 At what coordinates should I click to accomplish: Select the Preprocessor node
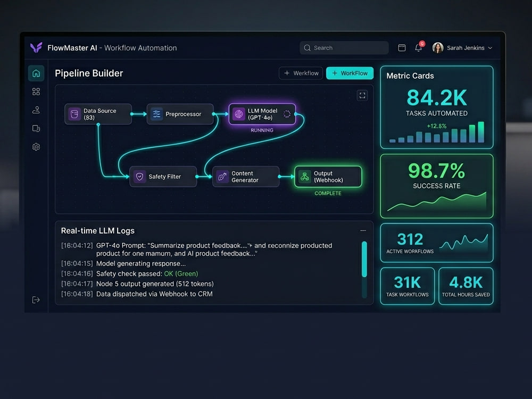click(180, 114)
